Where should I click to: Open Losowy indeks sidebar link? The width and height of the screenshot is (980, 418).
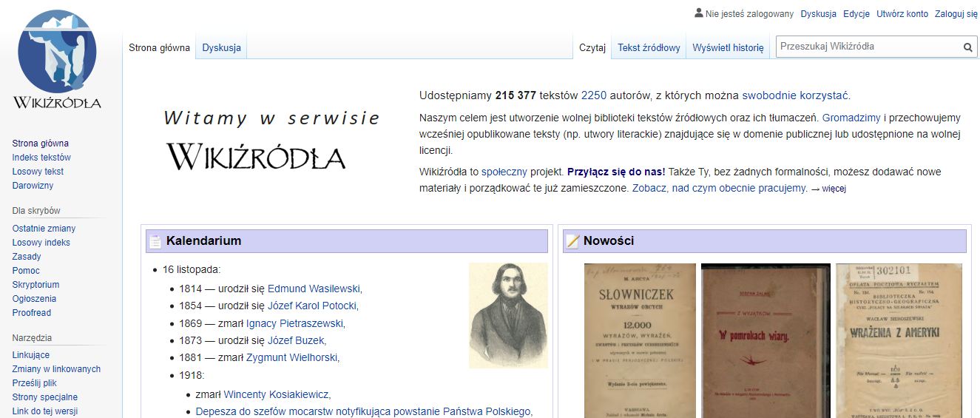pyautogui.click(x=41, y=243)
